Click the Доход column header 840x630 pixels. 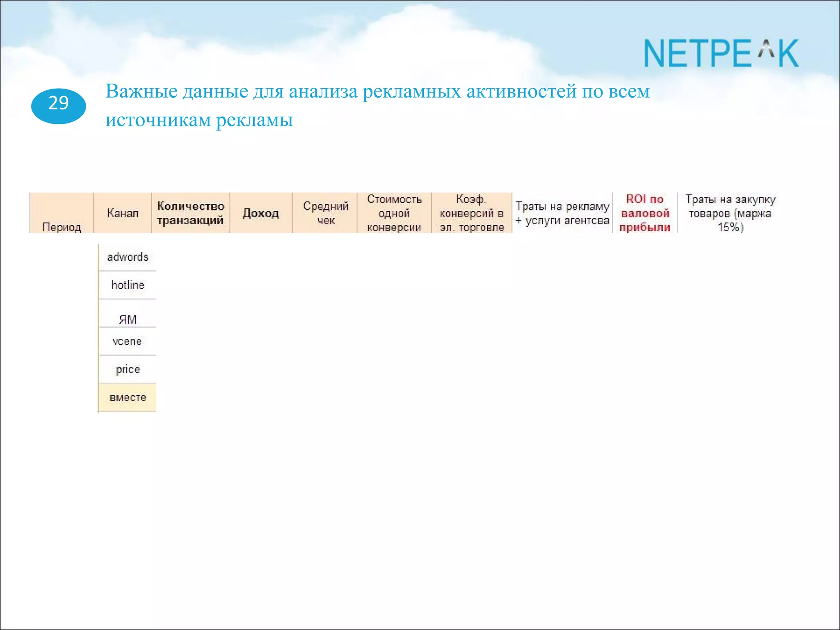[260, 213]
